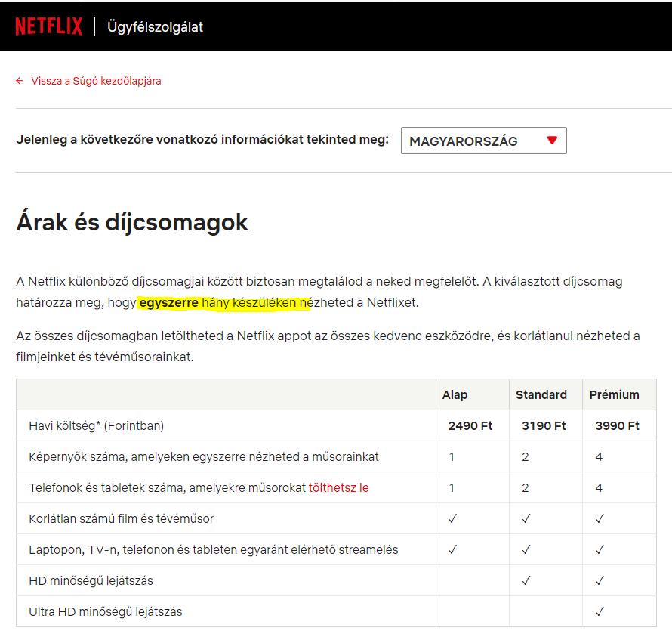Click download devices value 1 under Alap
The height and width of the screenshot is (637, 672).
tap(452, 487)
